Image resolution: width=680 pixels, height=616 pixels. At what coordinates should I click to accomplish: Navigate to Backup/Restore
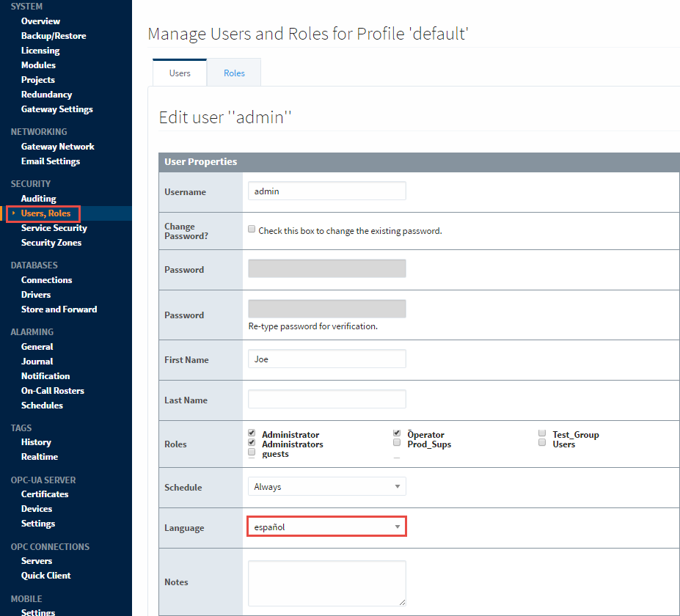click(54, 35)
